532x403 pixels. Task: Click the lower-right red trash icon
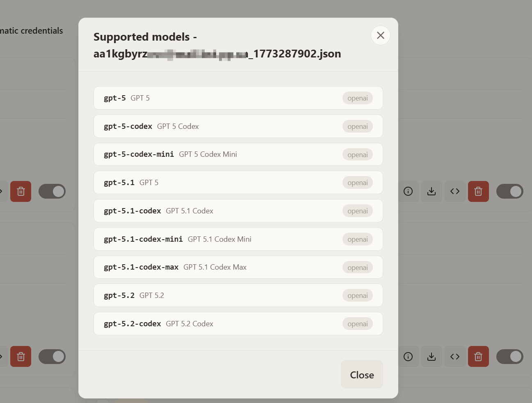click(x=478, y=357)
